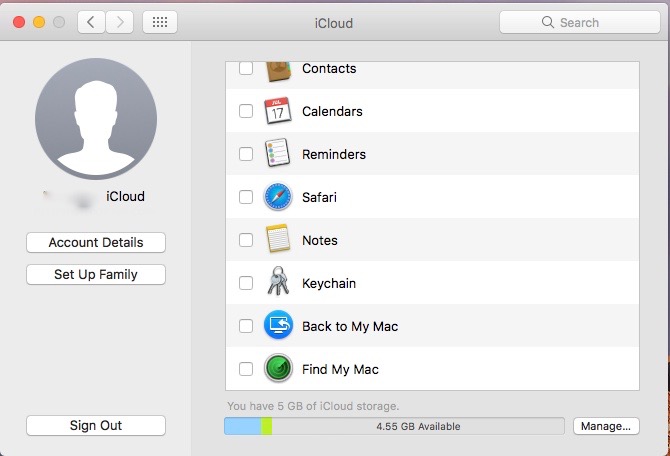This screenshot has width=670, height=456.
Task: Toggle the Safari sync checkbox
Action: click(x=246, y=197)
